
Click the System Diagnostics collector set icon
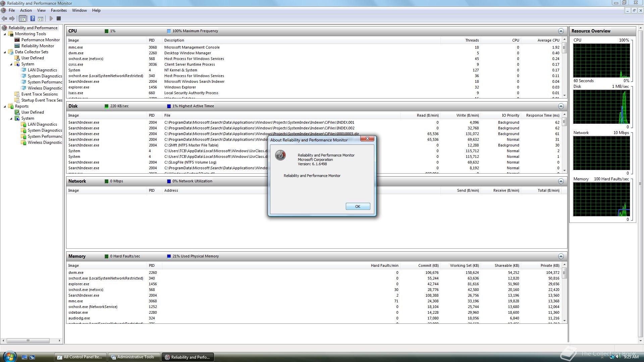pyautogui.click(x=24, y=76)
